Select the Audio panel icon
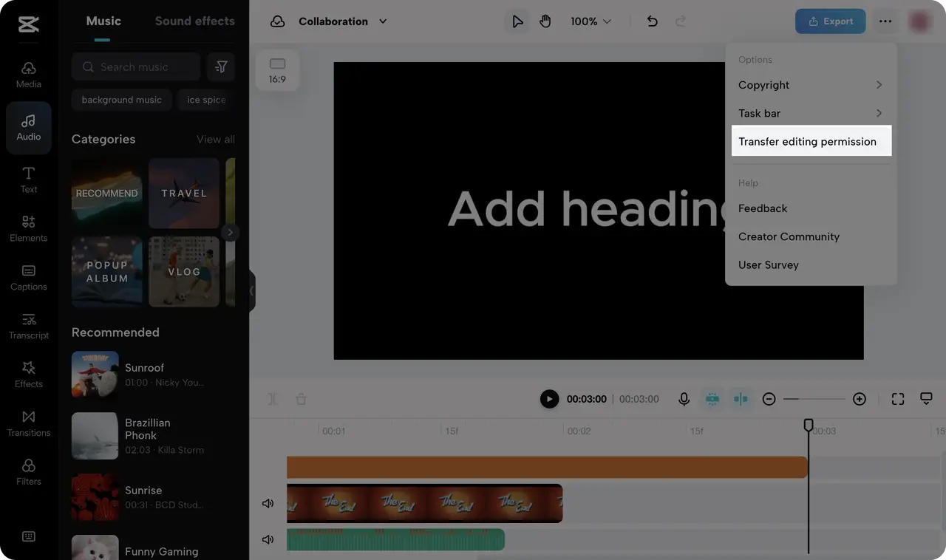The height and width of the screenshot is (560, 946). coord(28,127)
